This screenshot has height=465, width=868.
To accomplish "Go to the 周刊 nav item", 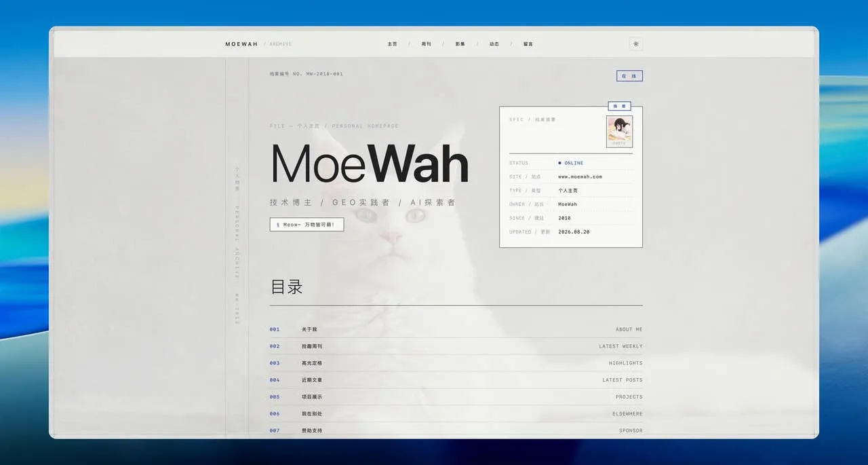I will pyautogui.click(x=426, y=44).
